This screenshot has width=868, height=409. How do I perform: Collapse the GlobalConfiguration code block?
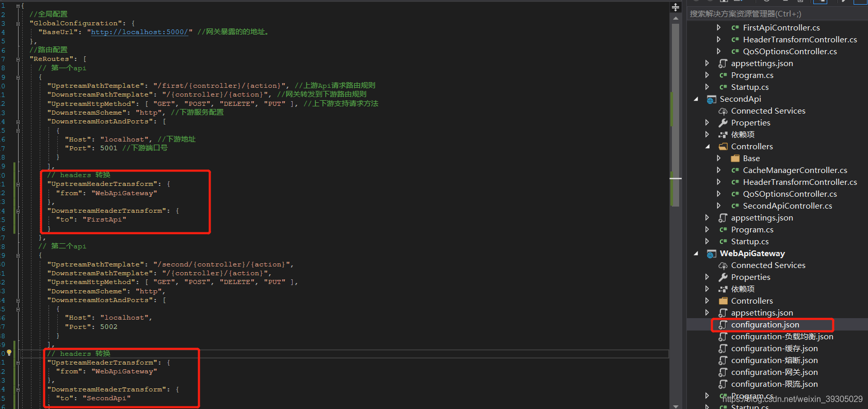click(x=18, y=24)
